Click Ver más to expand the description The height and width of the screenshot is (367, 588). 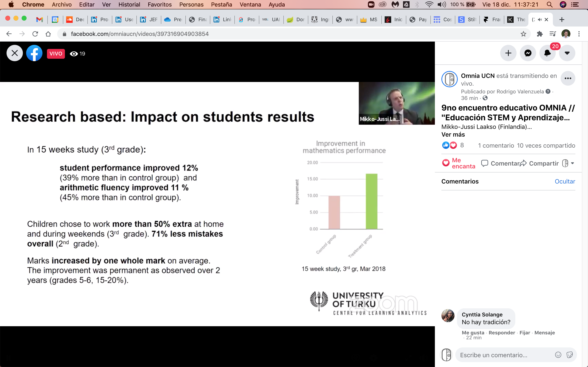pyautogui.click(x=453, y=135)
